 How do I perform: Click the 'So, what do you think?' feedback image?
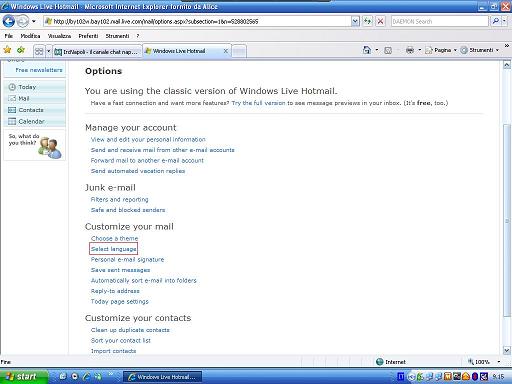[x=35, y=145]
